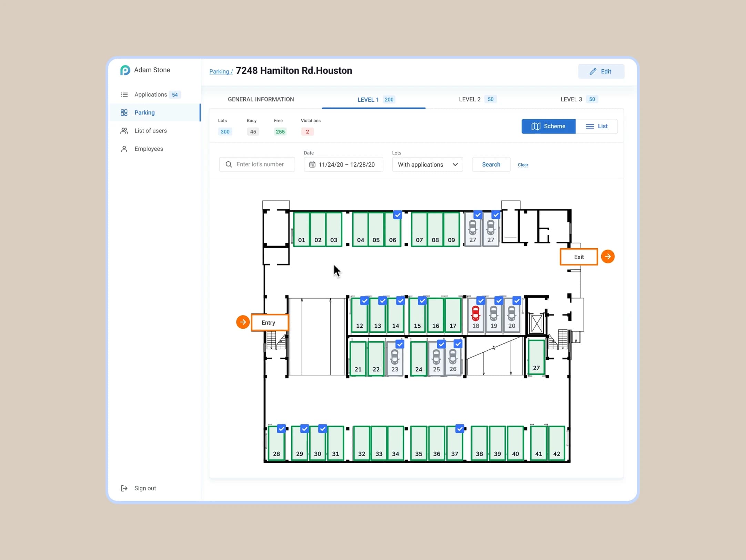Uncheck the lot 30 checkbox
This screenshot has height=560, width=746.
click(x=322, y=429)
